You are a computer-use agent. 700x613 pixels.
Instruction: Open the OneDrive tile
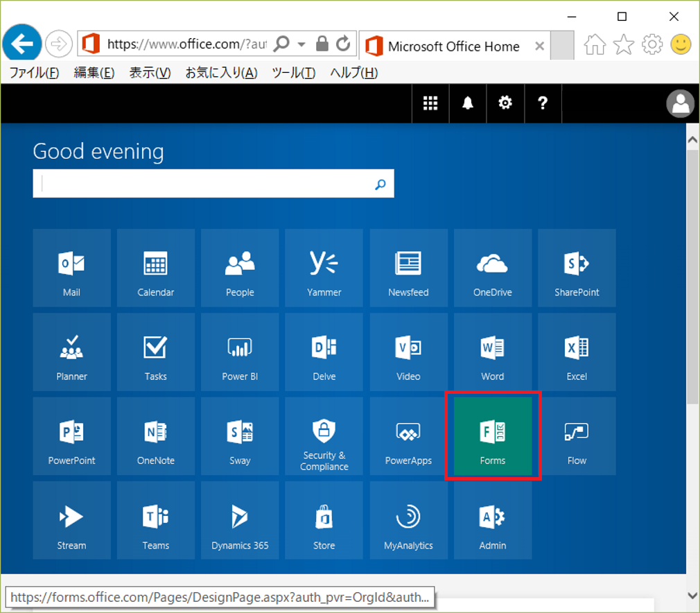[493, 268]
